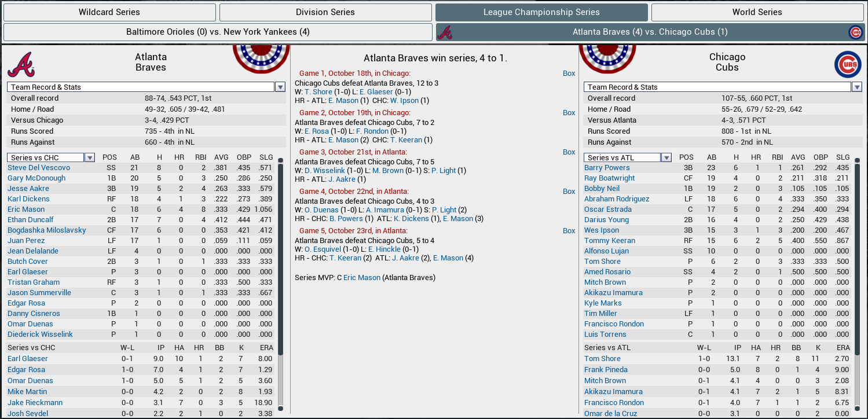Open Oscar Estrada player profile
Image resolution: width=868 pixels, height=419 pixels.
tap(607, 209)
